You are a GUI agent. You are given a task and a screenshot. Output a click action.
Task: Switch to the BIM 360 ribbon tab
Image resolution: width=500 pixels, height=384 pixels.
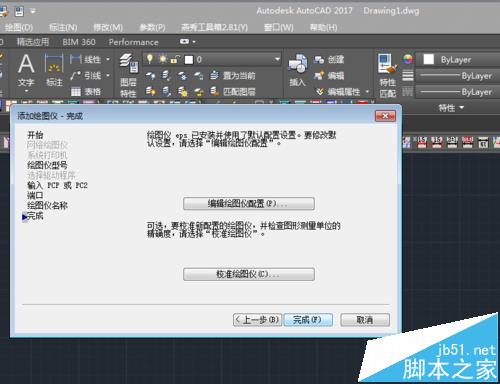point(79,42)
